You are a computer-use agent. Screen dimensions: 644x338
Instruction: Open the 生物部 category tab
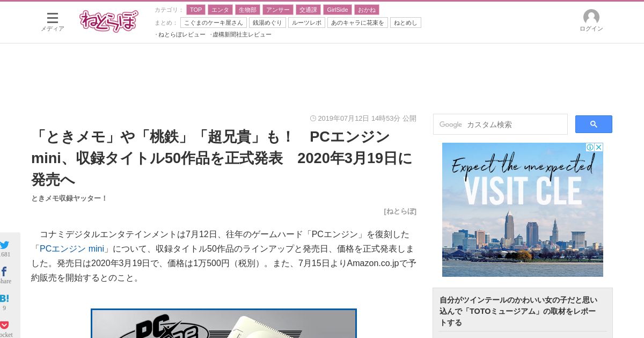click(247, 10)
